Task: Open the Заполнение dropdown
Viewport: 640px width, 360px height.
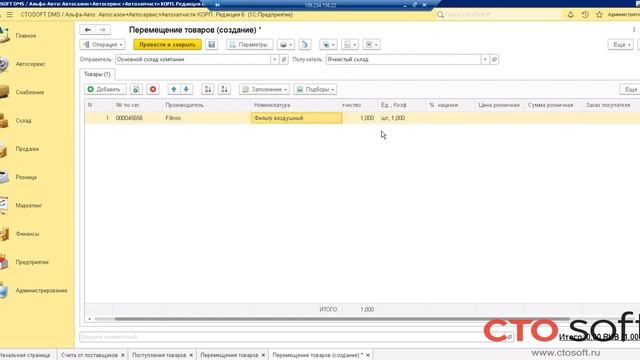Action: pos(264,89)
